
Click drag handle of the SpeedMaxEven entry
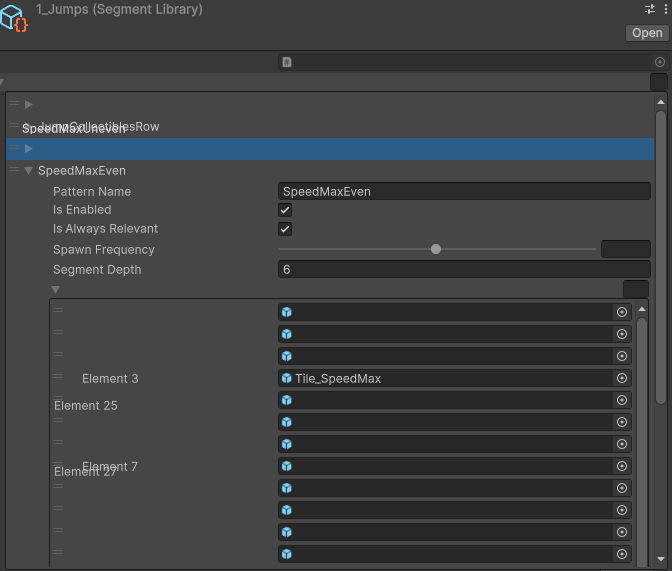pyautogui.click(x=14, y=170)
